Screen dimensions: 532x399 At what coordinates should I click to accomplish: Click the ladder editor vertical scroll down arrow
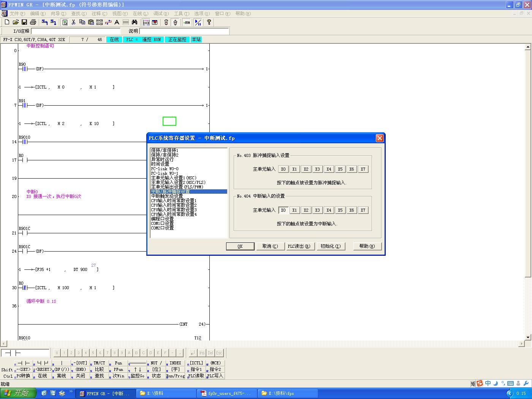pyautogui.click(x=528, y=337)
